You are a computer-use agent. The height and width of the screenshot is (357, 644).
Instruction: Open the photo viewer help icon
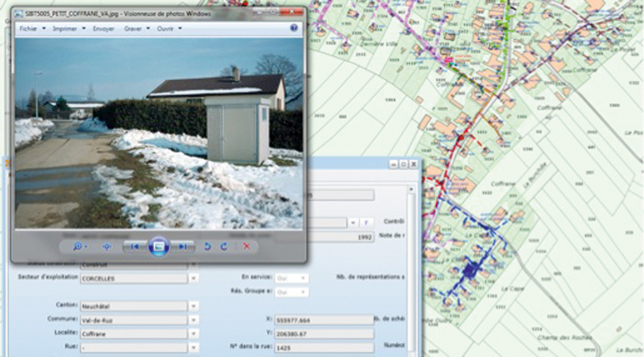click(294, 28)
